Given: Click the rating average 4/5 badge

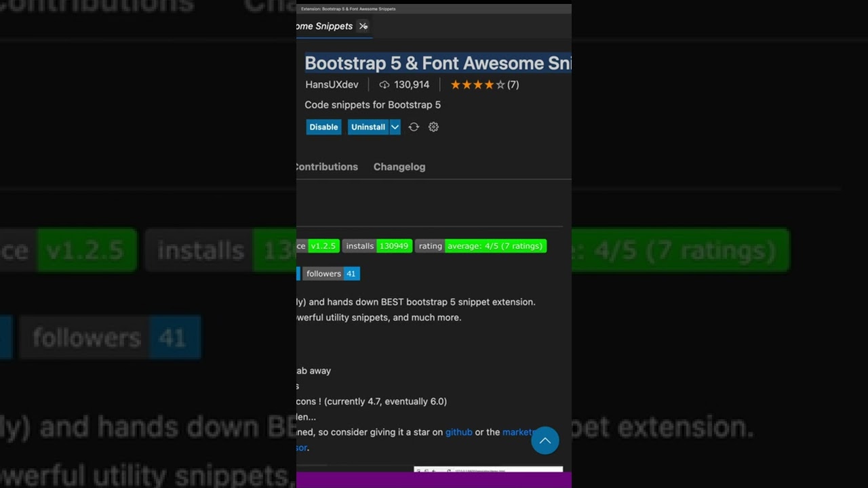Looking at the screenshot, I should pos(481,246).
